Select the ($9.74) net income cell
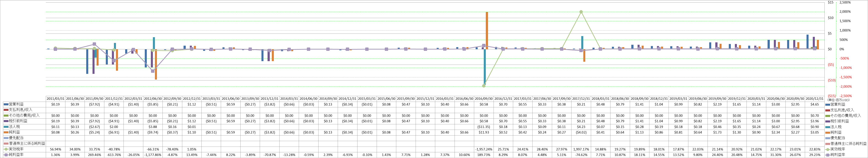This screenshot has height=158, width=868. pyautogui.click(x=153, y=132)
